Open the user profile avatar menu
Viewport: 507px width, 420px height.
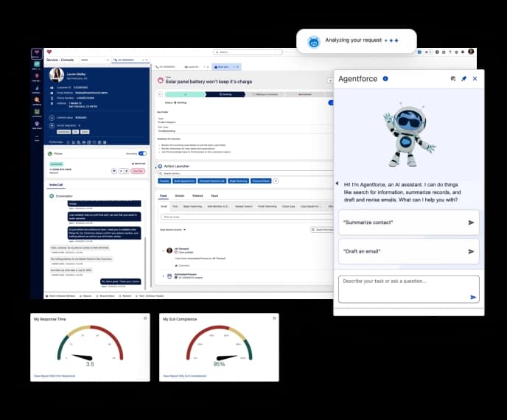[x=471, y=52]
